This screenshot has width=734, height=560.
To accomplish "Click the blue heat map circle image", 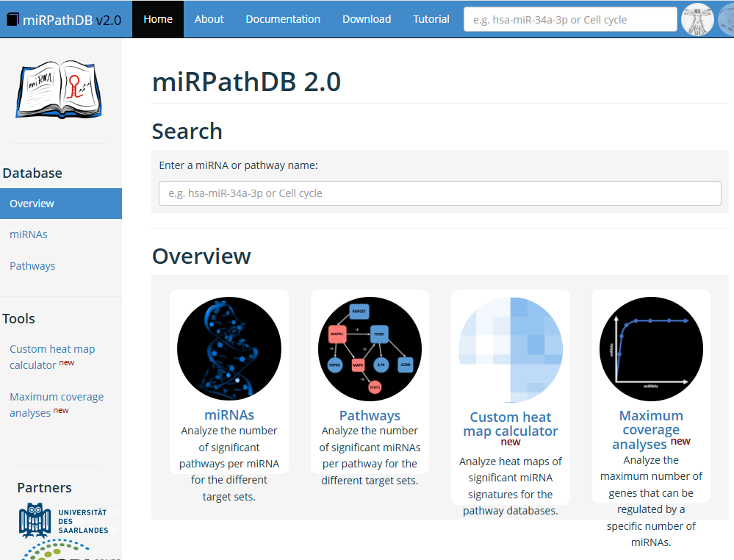I will pyautogui.click(x=511, y=349).
